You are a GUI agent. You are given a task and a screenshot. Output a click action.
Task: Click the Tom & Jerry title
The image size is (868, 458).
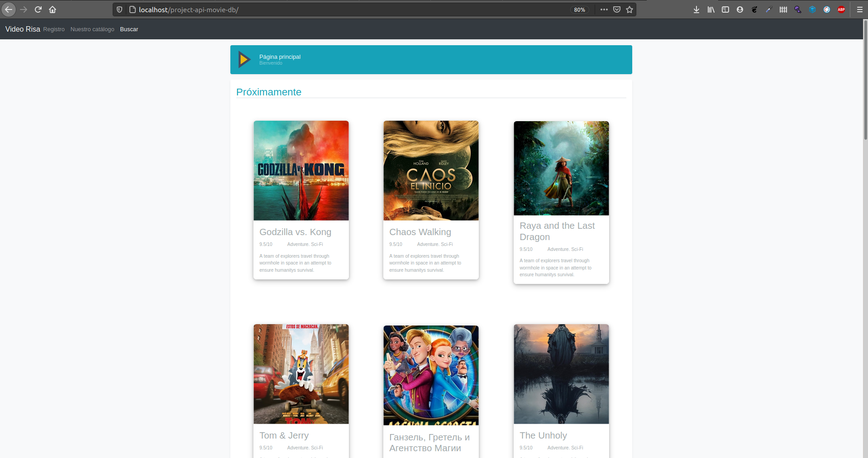[x=284, y=435]
